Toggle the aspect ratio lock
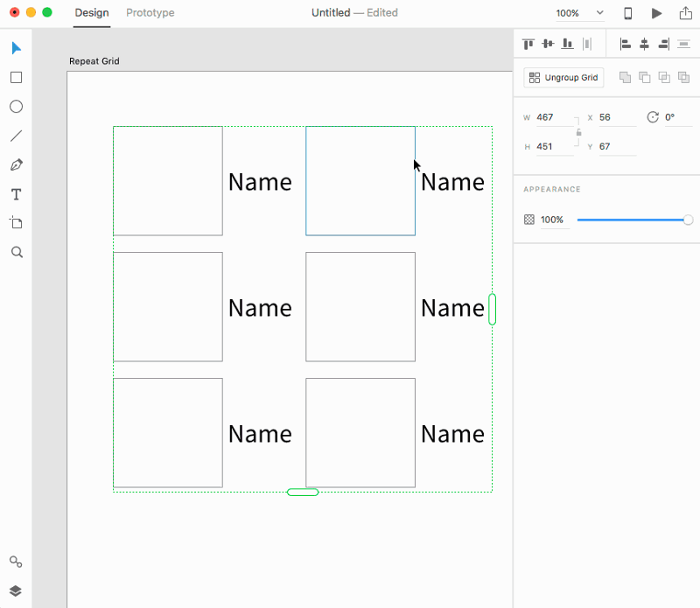This screenshot has width=700, height=608. click(x=578, y=132)
